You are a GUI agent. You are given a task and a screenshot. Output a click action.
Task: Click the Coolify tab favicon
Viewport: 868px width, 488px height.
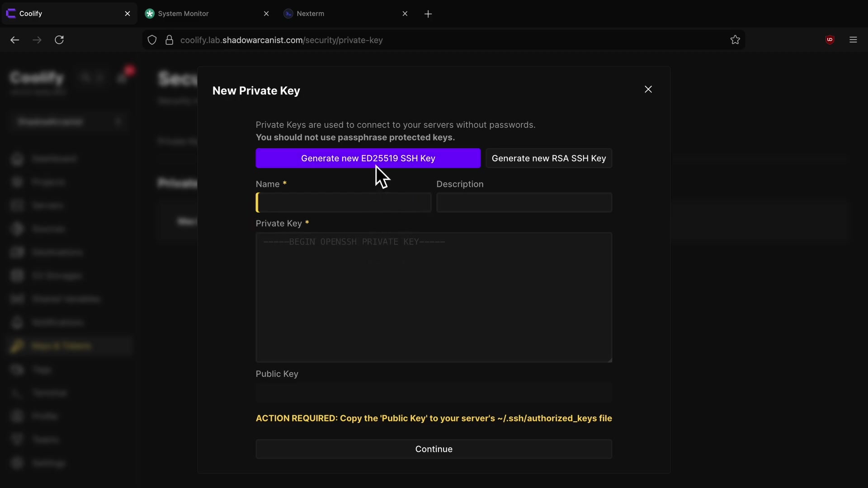click(11, 14)
